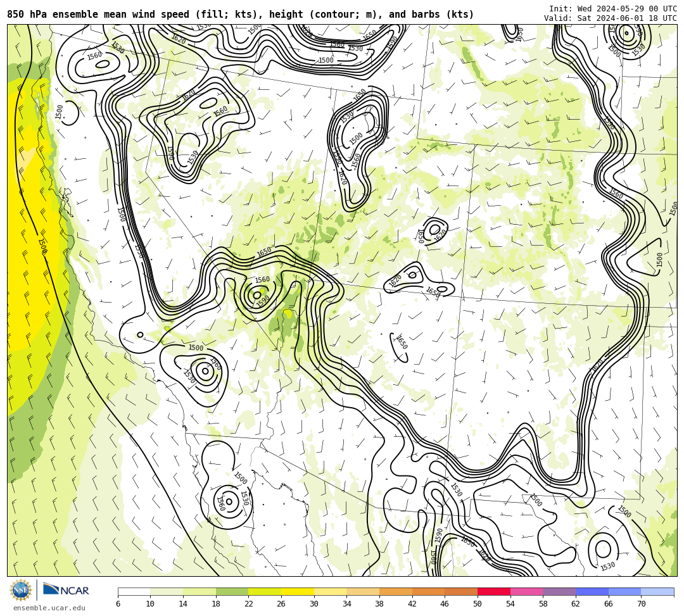Pick the pink 54–58 kts colorbar segment
This screenshot has width=684, height=616.
[x=526, y=591]
